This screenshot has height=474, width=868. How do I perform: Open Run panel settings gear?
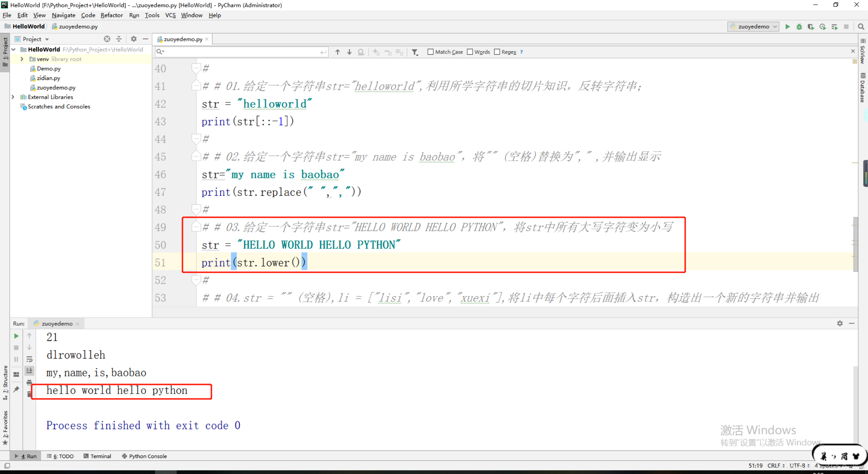click(x=839, y=323)
